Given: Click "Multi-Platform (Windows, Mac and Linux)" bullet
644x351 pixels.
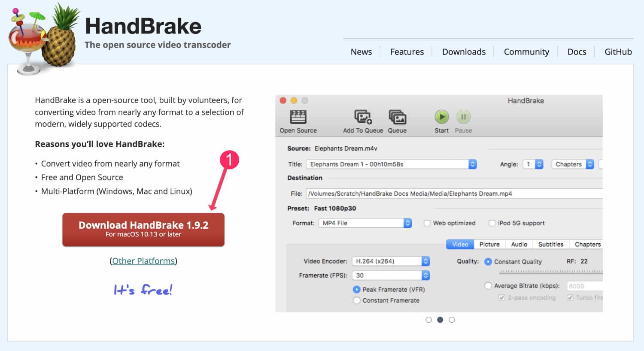Looking at the screenshot, I should (x=117, y=191).
